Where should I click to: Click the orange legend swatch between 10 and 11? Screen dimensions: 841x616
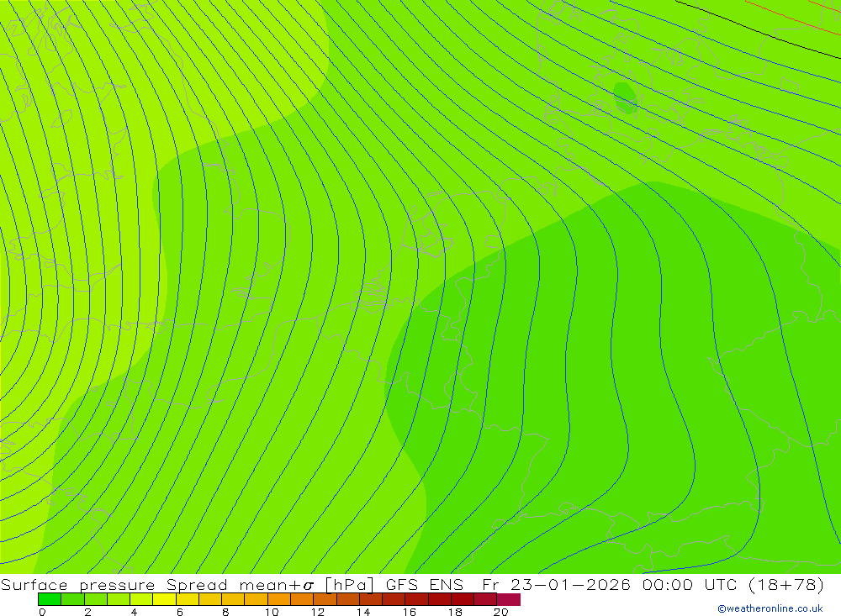[x=279, y=599]
